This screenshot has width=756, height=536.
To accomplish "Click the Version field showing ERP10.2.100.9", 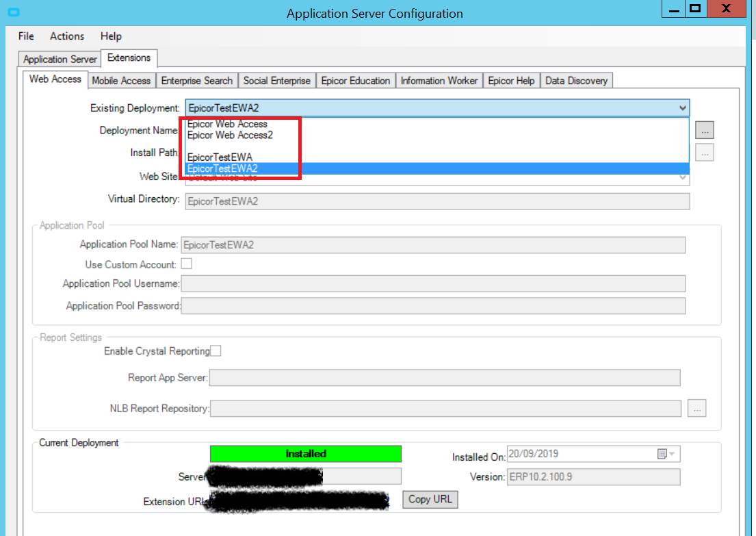I will tap(594, 477).
